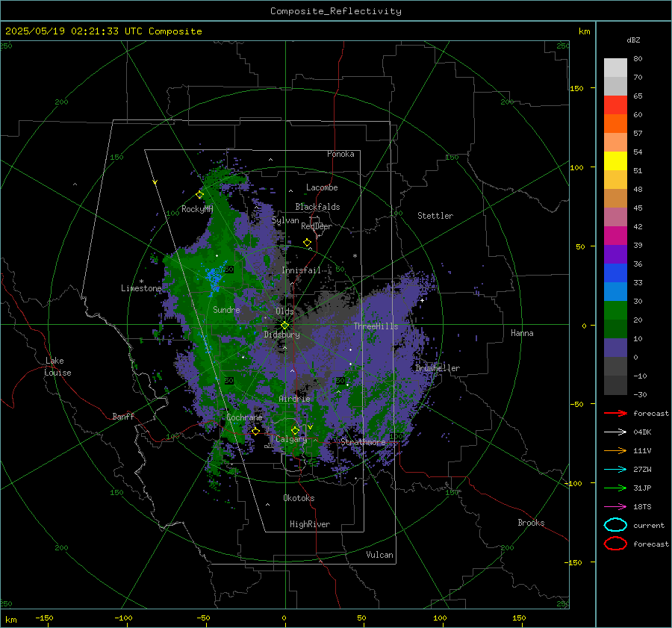The image size is (672, 628).
Task: Click the Hanna city label
Action: (522, 333)
